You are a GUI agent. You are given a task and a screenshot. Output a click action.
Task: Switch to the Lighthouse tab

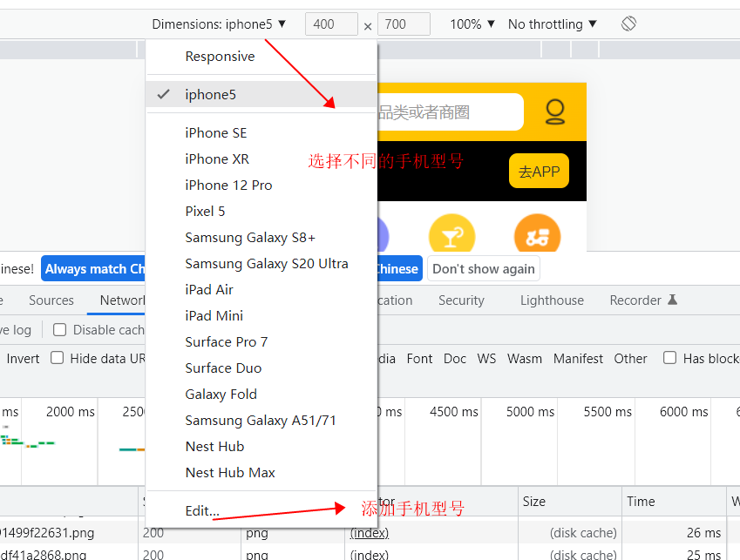552,300
